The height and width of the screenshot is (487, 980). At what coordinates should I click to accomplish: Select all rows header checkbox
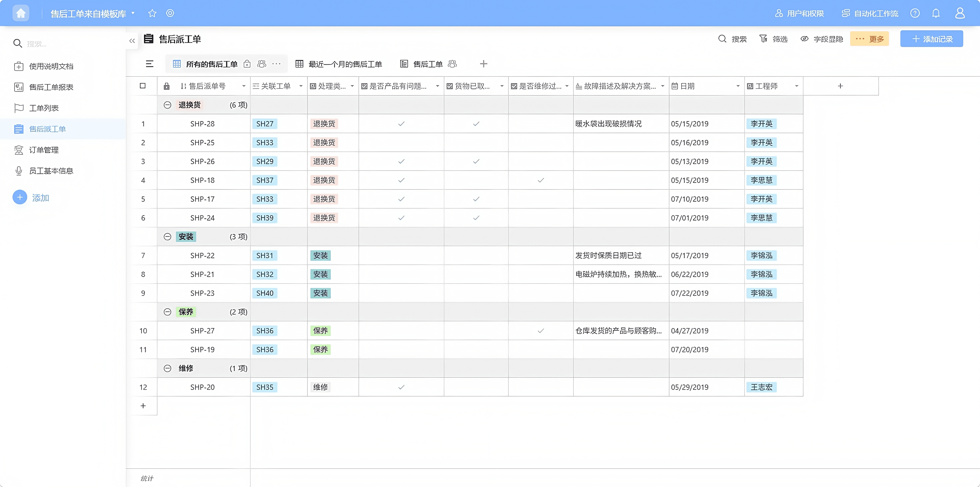[x=143, y=86]
